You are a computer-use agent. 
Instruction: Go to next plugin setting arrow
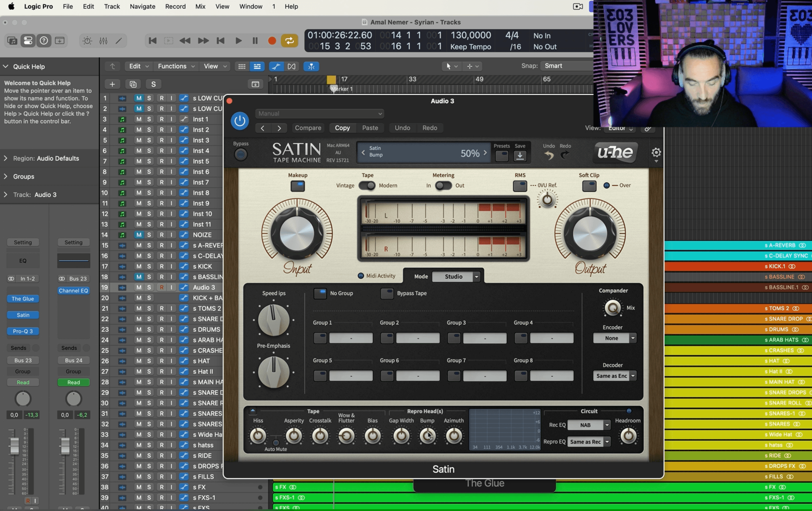click(279, 128)
